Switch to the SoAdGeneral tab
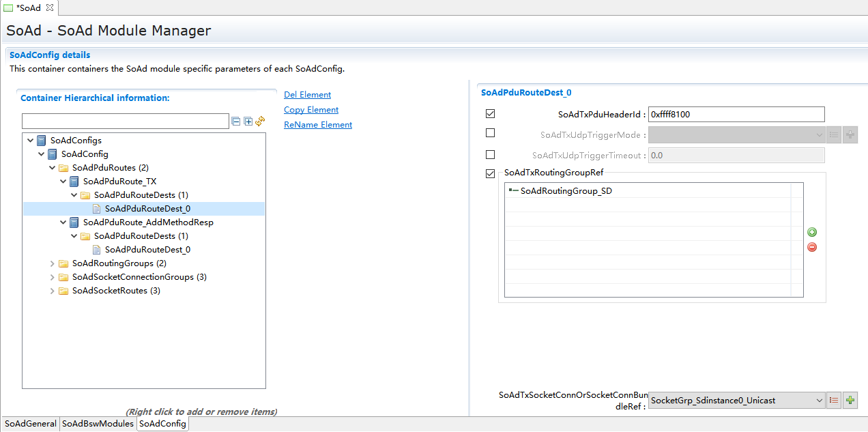Screen dimensions: 868x432 coord(30,424)
